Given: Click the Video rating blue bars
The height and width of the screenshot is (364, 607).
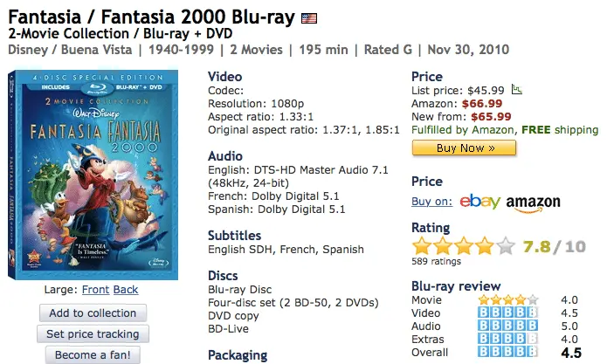Looking at the screenshot, I should pos(508,313).
